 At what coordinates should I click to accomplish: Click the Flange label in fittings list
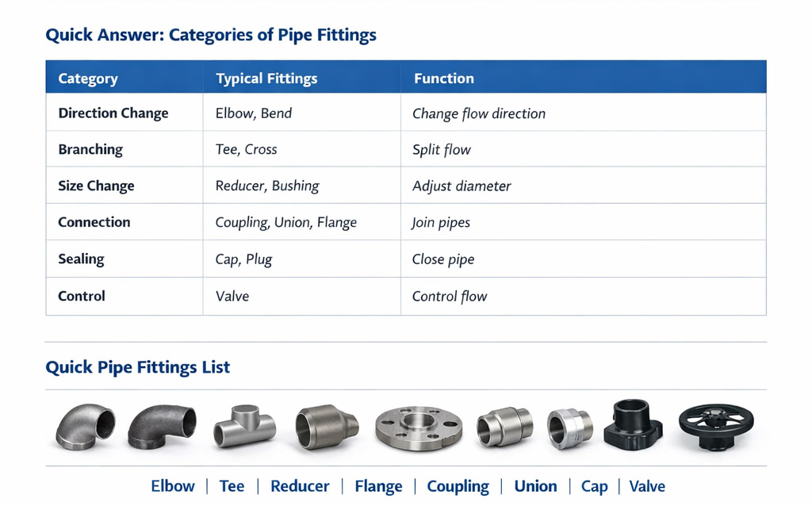click(x=378, y=486)
